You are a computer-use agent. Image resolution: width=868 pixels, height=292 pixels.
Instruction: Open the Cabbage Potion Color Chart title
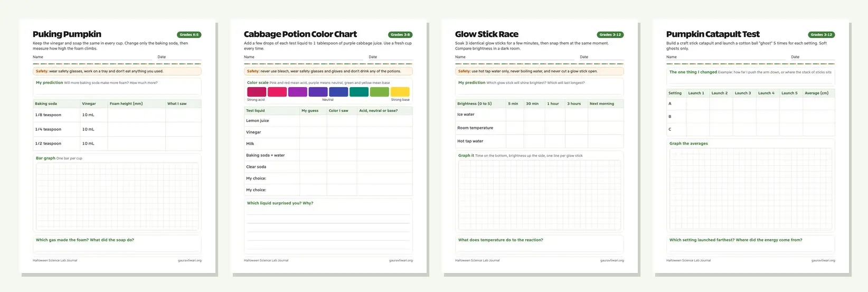(300, 34)
